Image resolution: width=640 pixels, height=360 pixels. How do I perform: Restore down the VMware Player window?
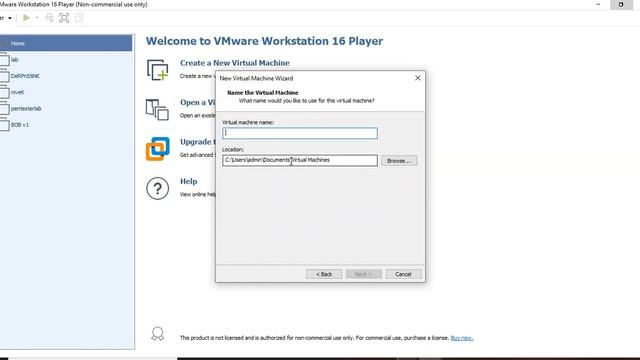pyautogui.click(x=621, y=4)
